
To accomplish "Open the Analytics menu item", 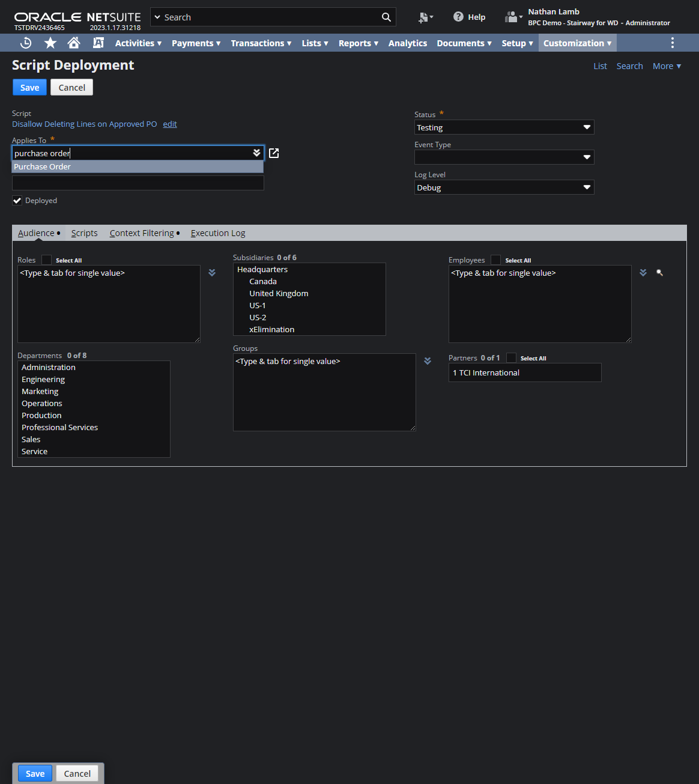I will [408, 43].
